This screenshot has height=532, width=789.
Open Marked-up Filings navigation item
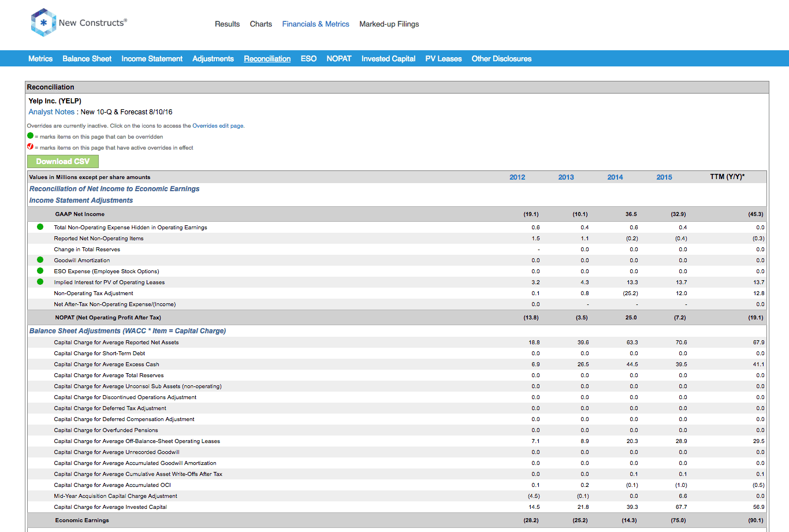click(389, 24)
